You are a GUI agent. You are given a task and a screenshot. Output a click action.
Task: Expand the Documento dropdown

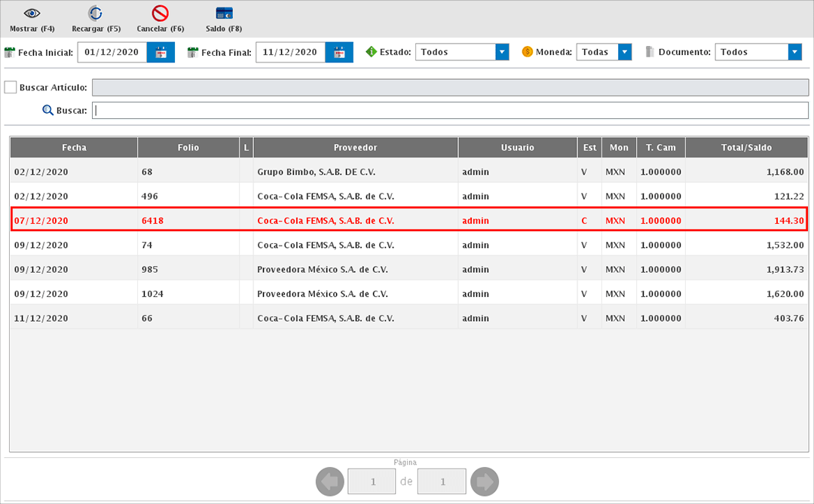794,52
